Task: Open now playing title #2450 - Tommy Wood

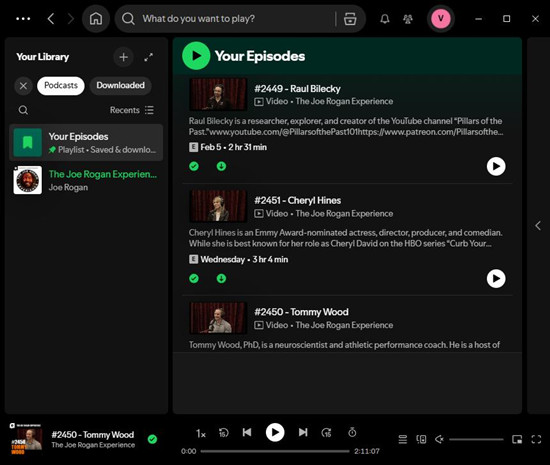Action: [x=93, y=435]
